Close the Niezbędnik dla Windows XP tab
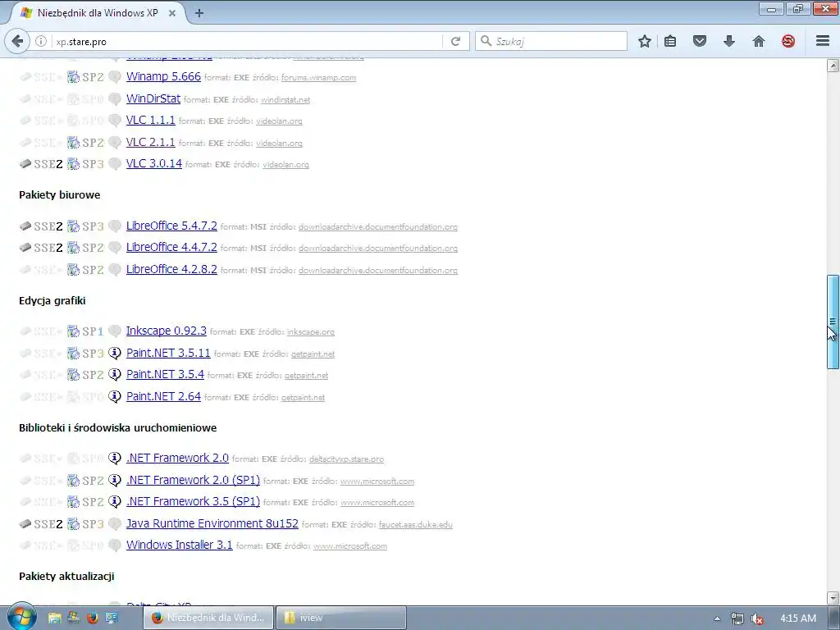The image size is (840, 630). (x=172, y=13)
